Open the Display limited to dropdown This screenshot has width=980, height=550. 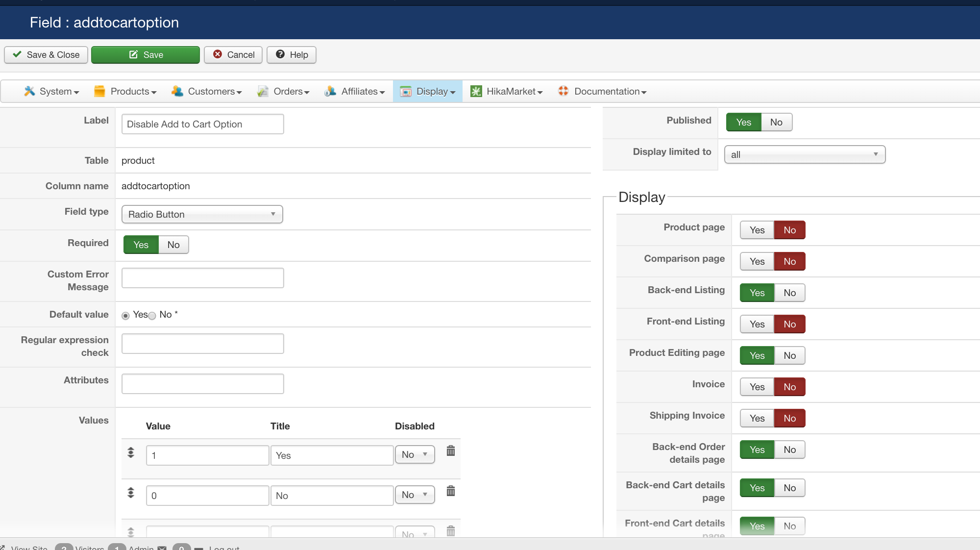click(x=805, y=154)
